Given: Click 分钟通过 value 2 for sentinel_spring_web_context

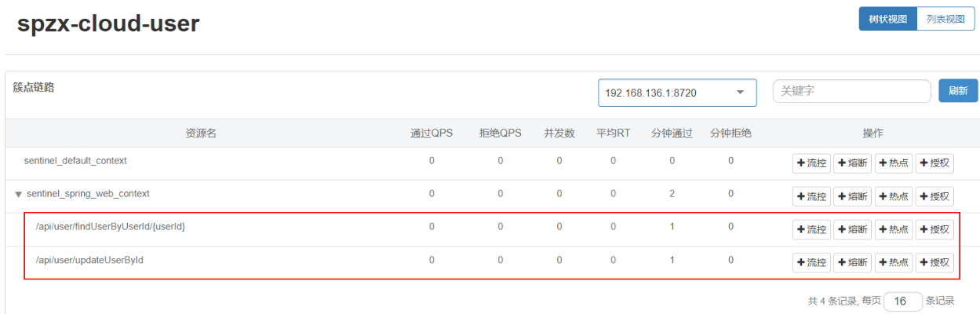Looking at the screenshot, I should [672, 193].
